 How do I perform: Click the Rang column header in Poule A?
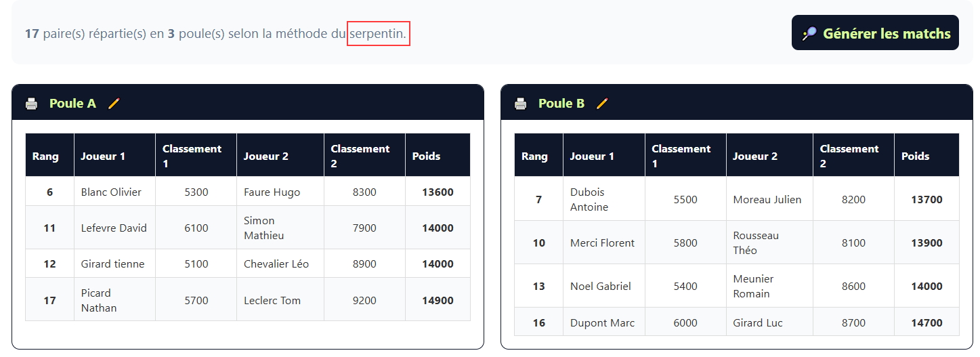click(x=45, y=156)
